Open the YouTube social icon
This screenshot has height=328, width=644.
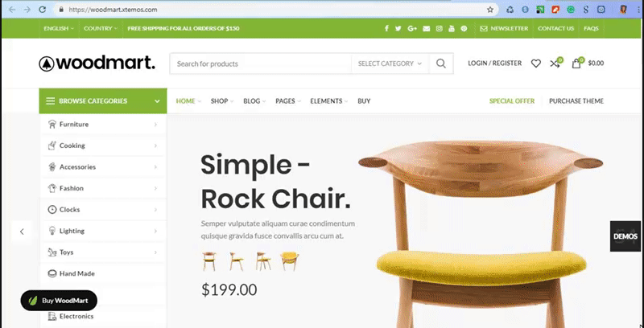[x=452, y=28]
